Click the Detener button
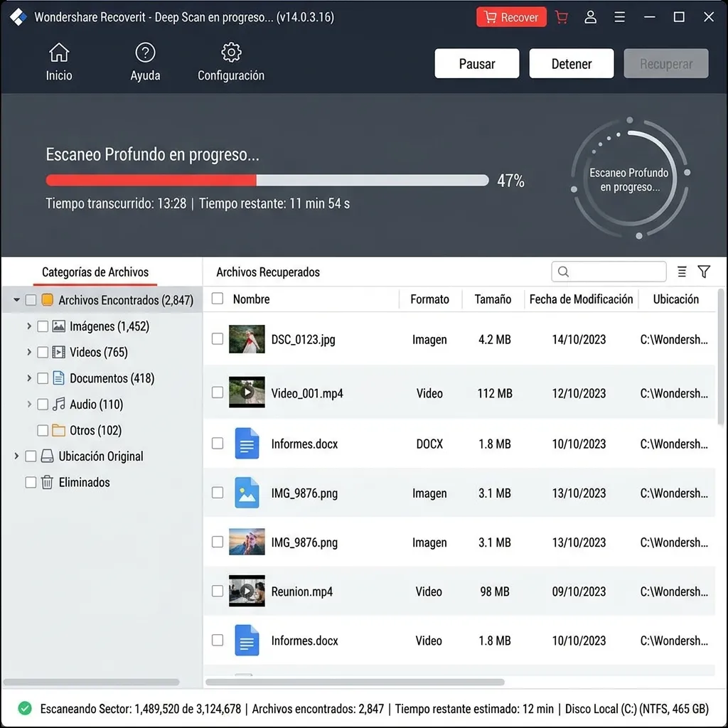This screenshot has width=728, height=728. (x=572, y=63)
